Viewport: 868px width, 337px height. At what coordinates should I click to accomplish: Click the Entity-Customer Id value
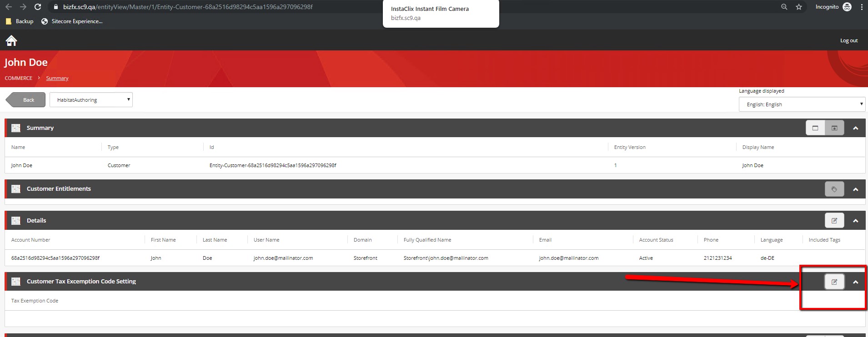pos(273,165)
